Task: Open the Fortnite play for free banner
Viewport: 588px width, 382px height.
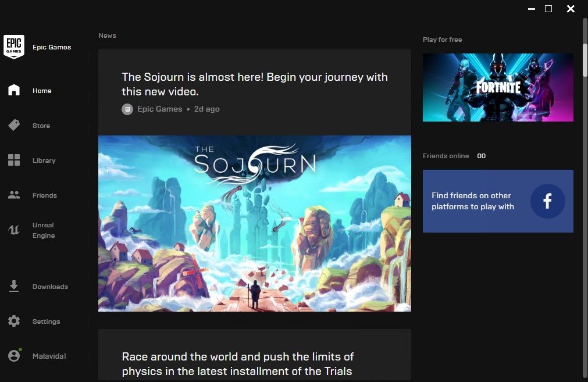Action: point(498,87)
